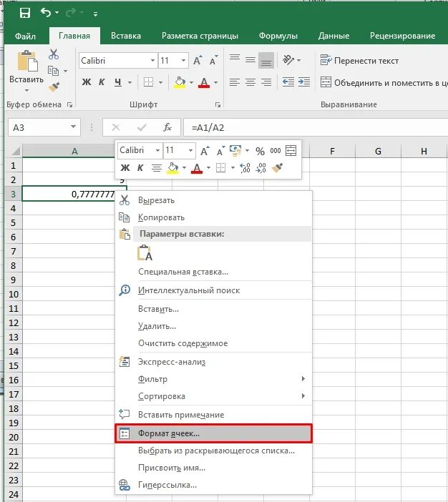448x502 pixels.
Task: Open the Шрифт group dialog launcher
Action: click(218, 104)
